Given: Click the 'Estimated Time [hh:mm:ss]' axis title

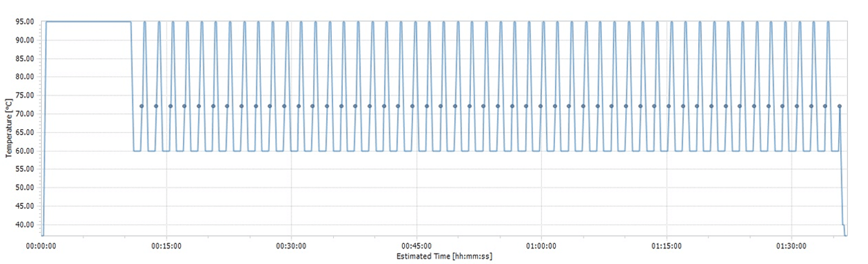Looking at the screenshot, I should click(x=444, y=257).
